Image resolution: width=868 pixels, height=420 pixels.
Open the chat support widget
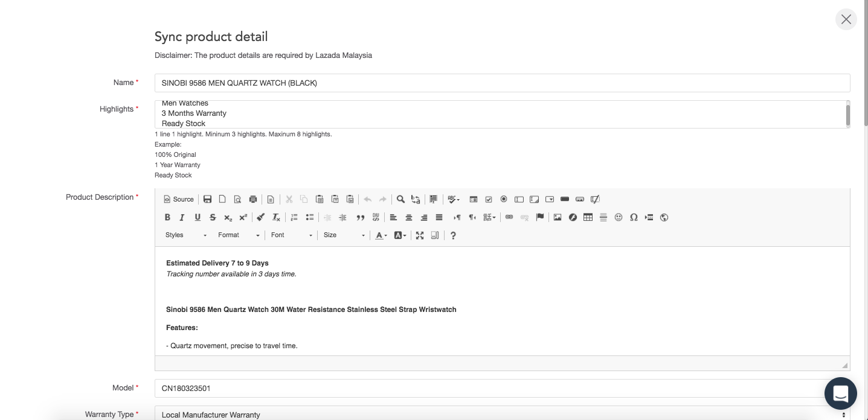pyautogui.click(x=840, y=393)
